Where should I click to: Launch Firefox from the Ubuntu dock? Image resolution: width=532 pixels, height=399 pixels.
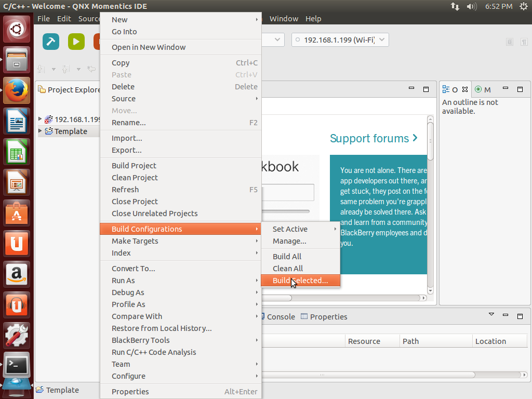[x=17, y=90]
